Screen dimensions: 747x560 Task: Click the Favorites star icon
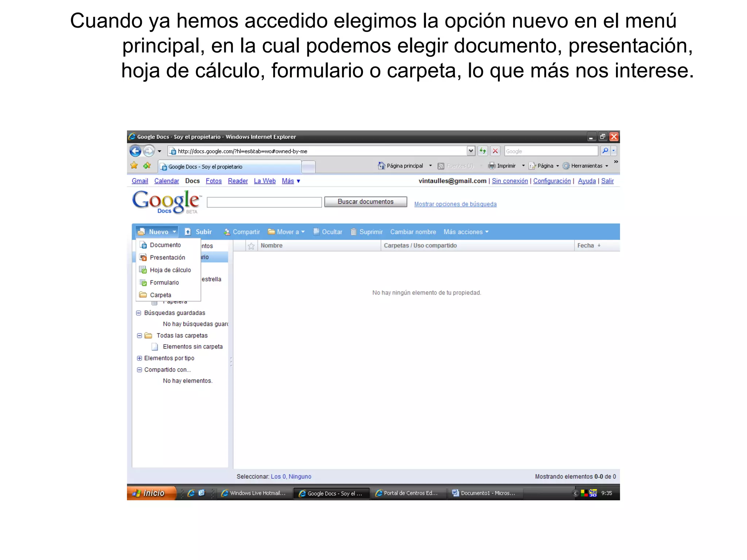click(x=134, y=166)
